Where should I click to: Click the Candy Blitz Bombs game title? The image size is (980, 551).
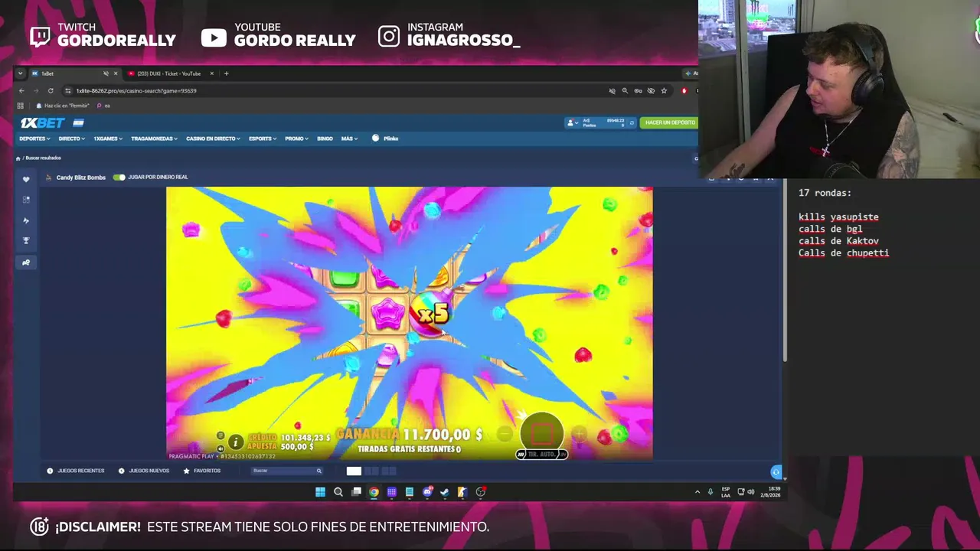tap(80, 178)
